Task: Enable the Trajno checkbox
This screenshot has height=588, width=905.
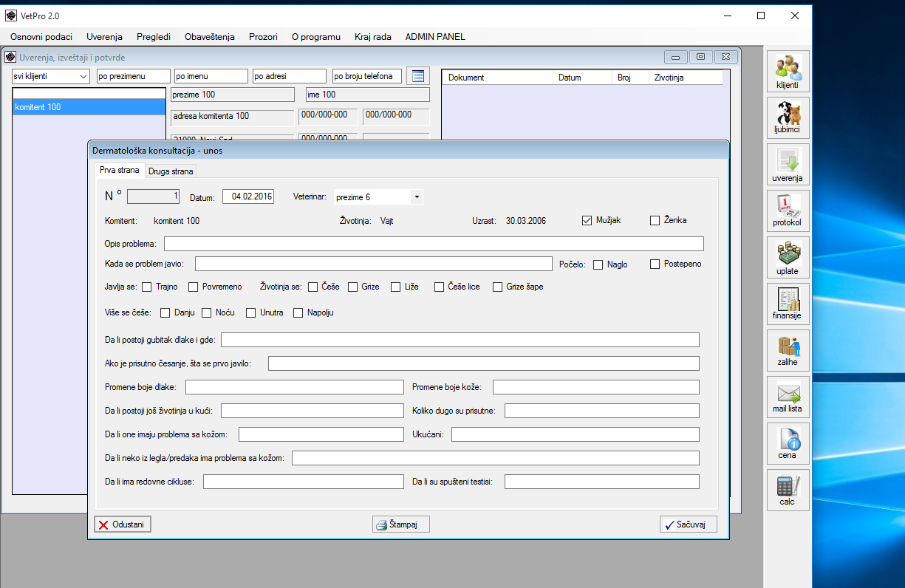Action: coord(147,287)
